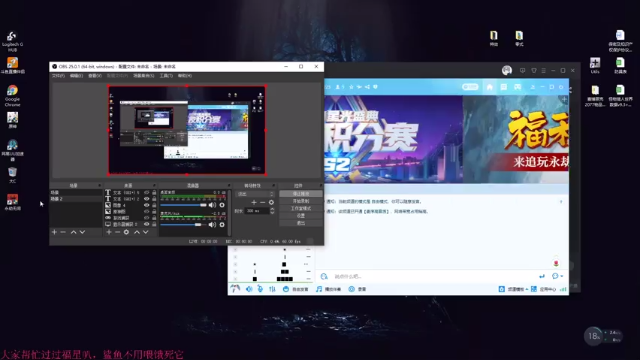Mute the Mic/Aux speaker icon
Screen dimensions: 640x360
(x=212, y=224)
